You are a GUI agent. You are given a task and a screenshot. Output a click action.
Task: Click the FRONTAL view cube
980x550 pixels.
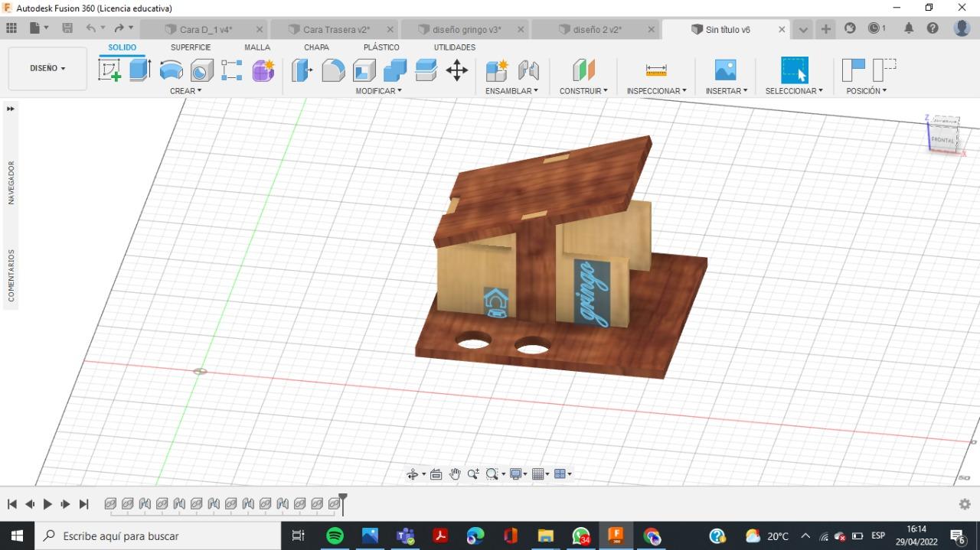(x=942, y=140)
